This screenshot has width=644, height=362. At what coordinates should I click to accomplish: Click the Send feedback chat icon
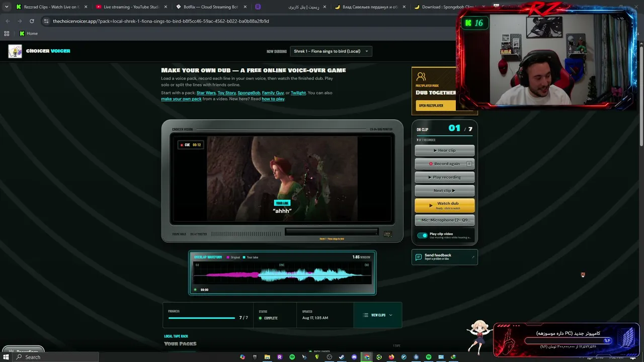418,257
